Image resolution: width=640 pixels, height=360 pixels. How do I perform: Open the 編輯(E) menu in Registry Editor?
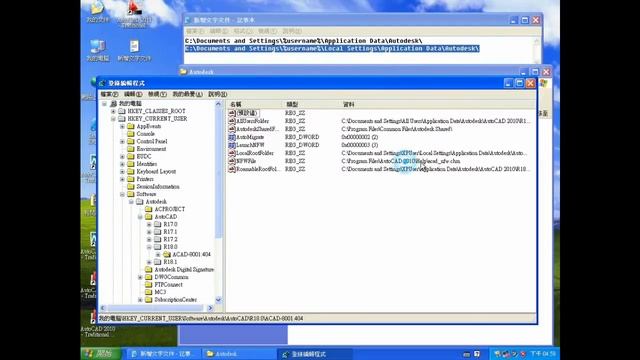point(133,94)
